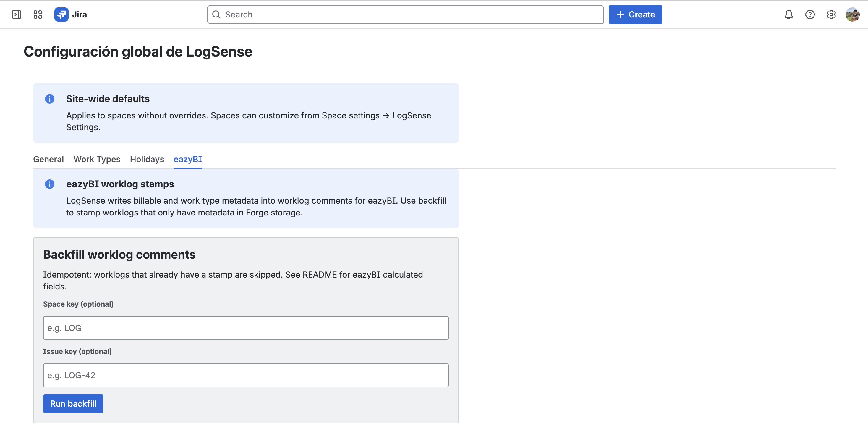
Task: Click the Space key (optional) label
Action: point(78,304)
